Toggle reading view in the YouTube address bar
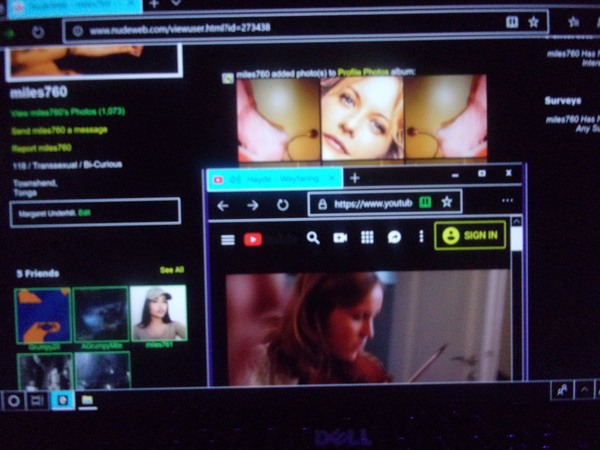Screen dimensions: 600x450 point(424,202)
